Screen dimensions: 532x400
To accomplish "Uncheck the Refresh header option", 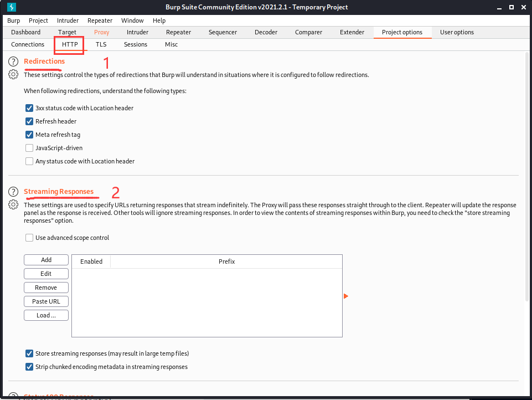I will [x=29, y=121].
